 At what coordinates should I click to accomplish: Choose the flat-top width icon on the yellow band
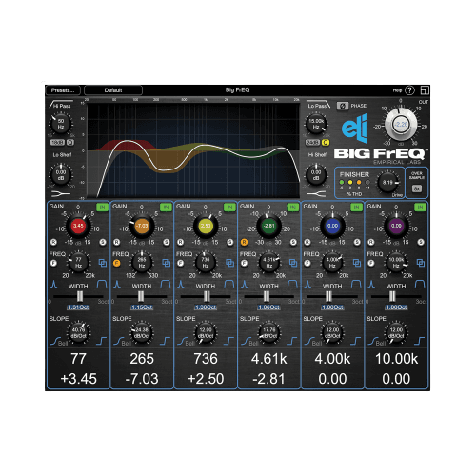click(x=228, y=284)
